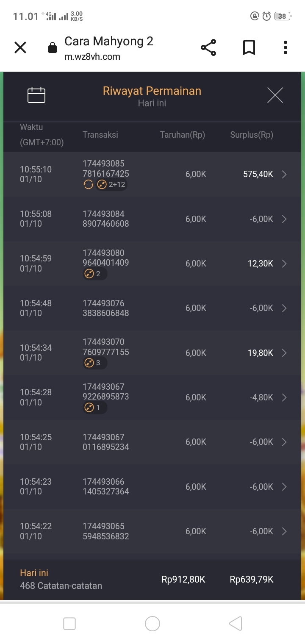
Task: Tap the site security padlock icon
Action: point(53,48)
